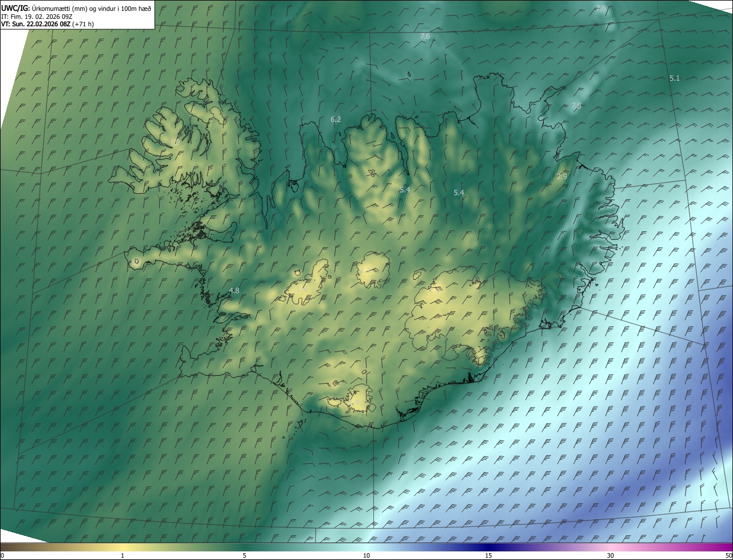Click the color bar above the 10 tick
733x560 pixels.
tap(366, 547)
